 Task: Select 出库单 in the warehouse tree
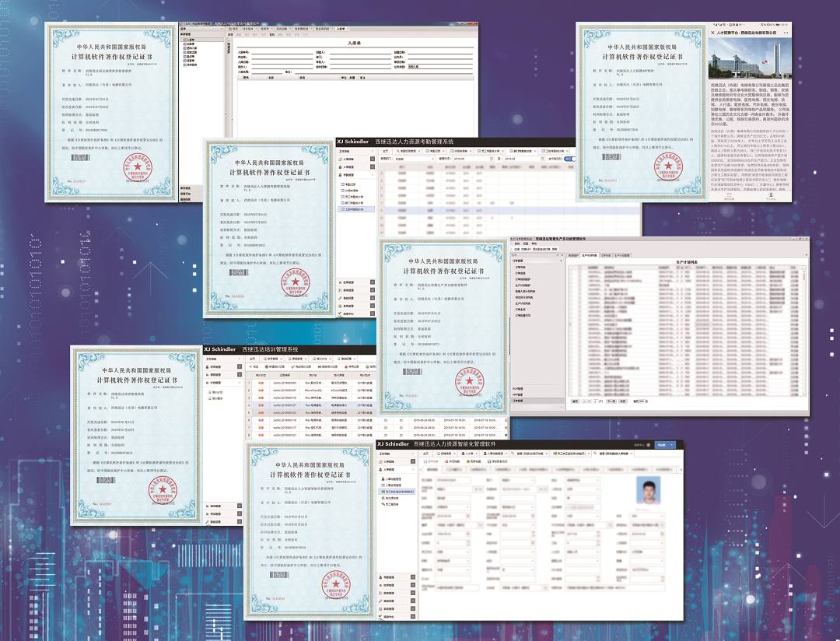tap(191, 44)
